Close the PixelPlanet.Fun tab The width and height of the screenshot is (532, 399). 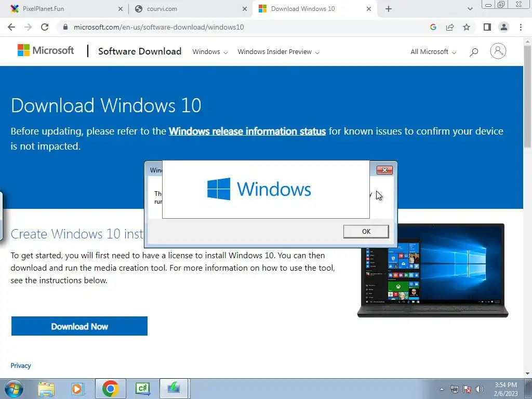[x=121, y=9]
